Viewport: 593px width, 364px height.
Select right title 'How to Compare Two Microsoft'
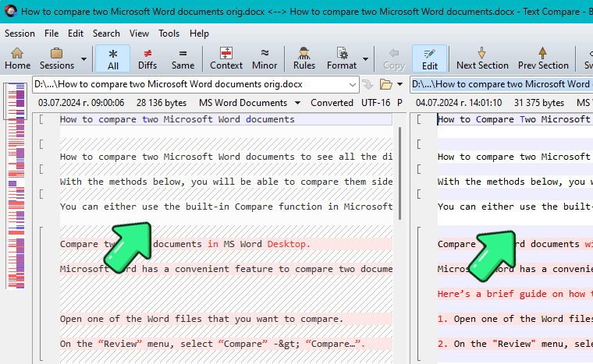pos(515,119)
